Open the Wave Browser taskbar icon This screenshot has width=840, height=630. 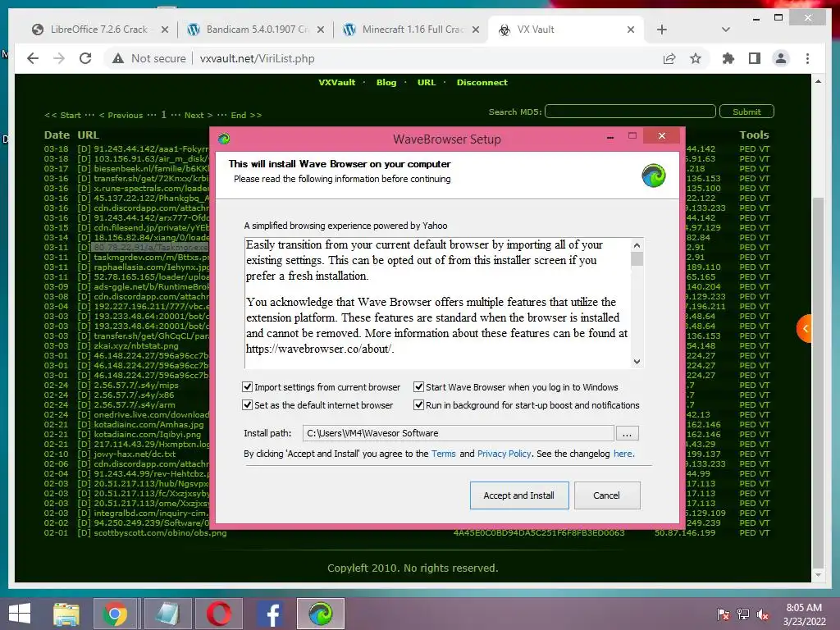pos(321,614)
